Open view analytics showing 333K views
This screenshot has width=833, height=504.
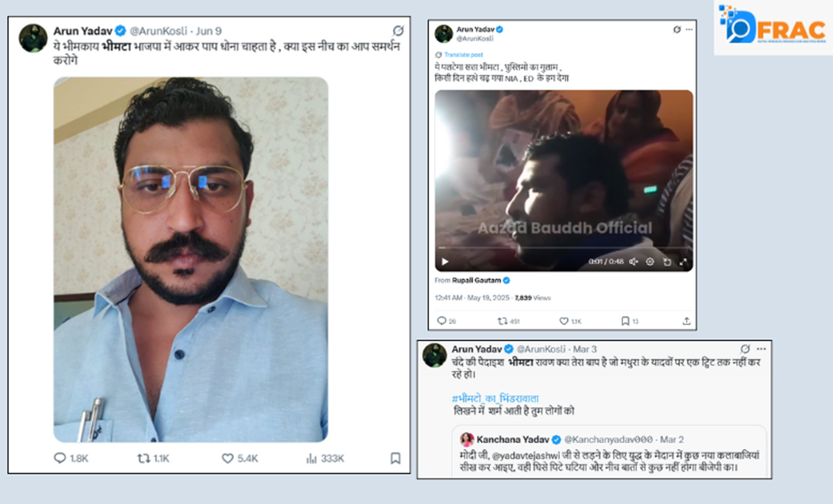(x=312, y=458)
